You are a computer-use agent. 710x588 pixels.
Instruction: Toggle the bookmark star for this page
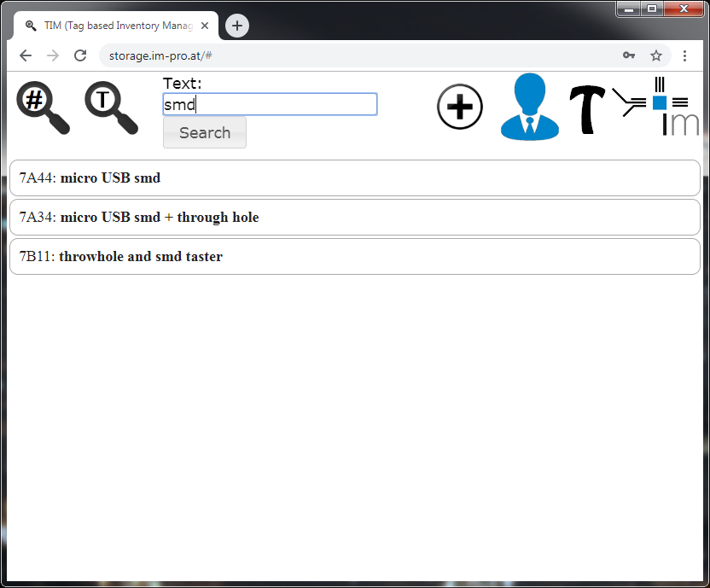656,55
